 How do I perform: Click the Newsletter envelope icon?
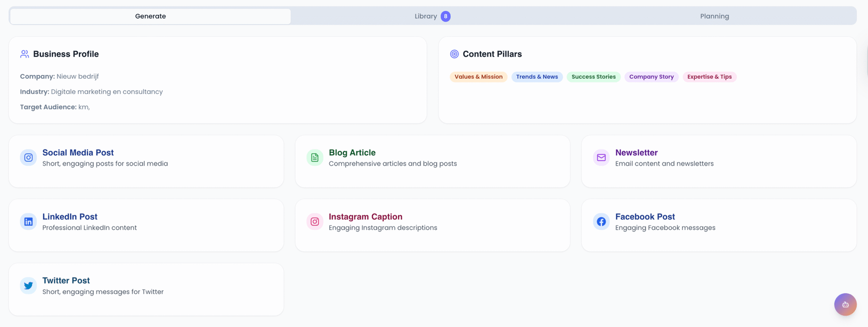pos(601,158)
